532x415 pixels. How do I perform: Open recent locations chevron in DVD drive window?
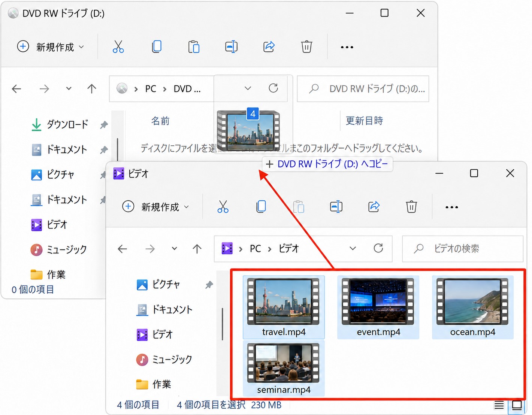pyautogui.click(x=69, y=88)
